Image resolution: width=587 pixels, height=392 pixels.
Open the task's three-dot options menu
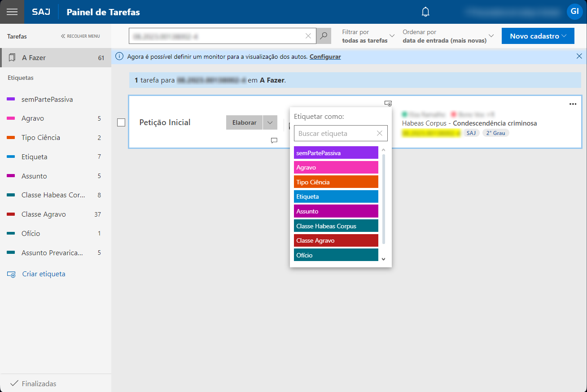coord(573,104)
